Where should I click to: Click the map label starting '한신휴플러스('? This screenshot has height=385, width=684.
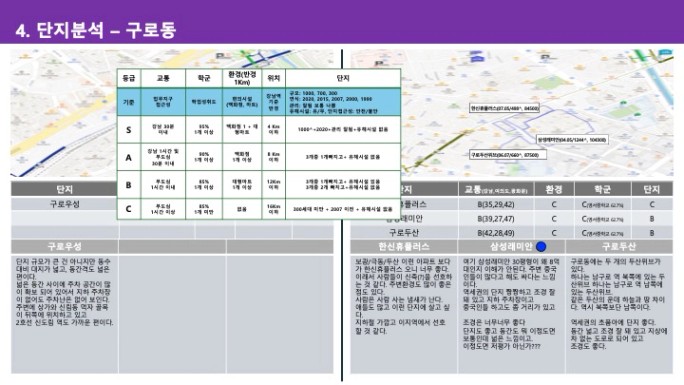click(x=505, y=108)
